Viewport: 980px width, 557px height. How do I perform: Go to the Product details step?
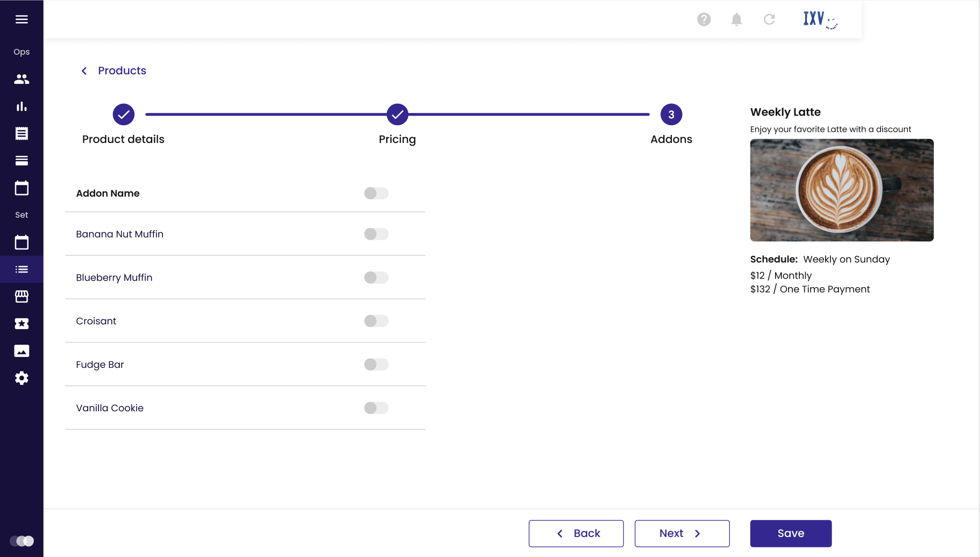pos(124,115)
